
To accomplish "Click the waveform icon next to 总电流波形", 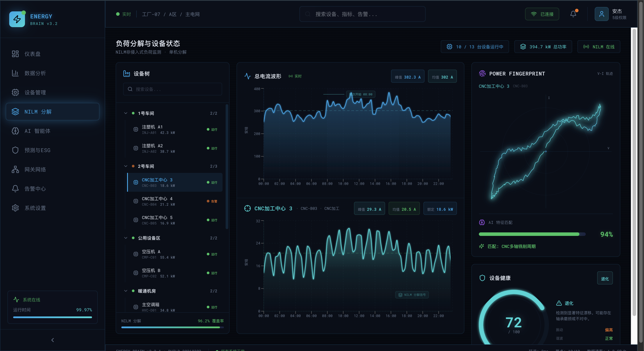I will point(247,76).
